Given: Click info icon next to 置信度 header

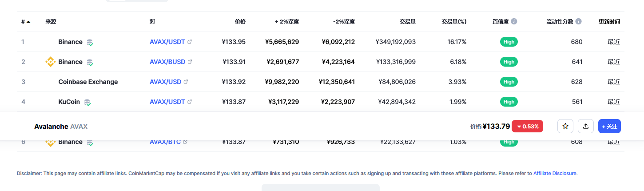Looking at the screenshot, I should pyautogui.click(x=514, y=21).
